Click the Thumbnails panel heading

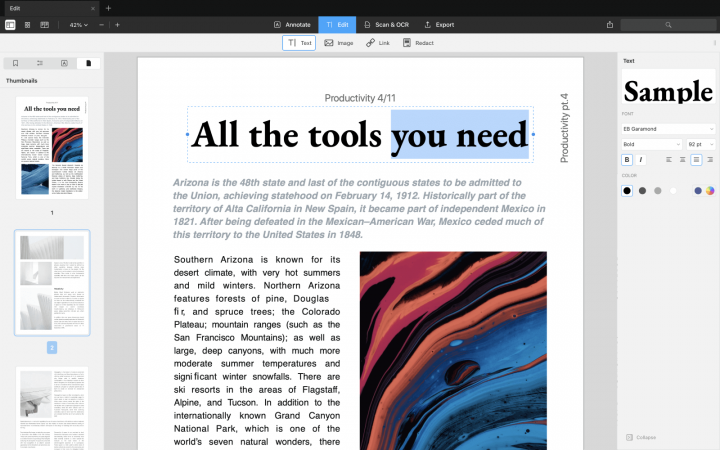pyautogui.click(x=22, y=81)
